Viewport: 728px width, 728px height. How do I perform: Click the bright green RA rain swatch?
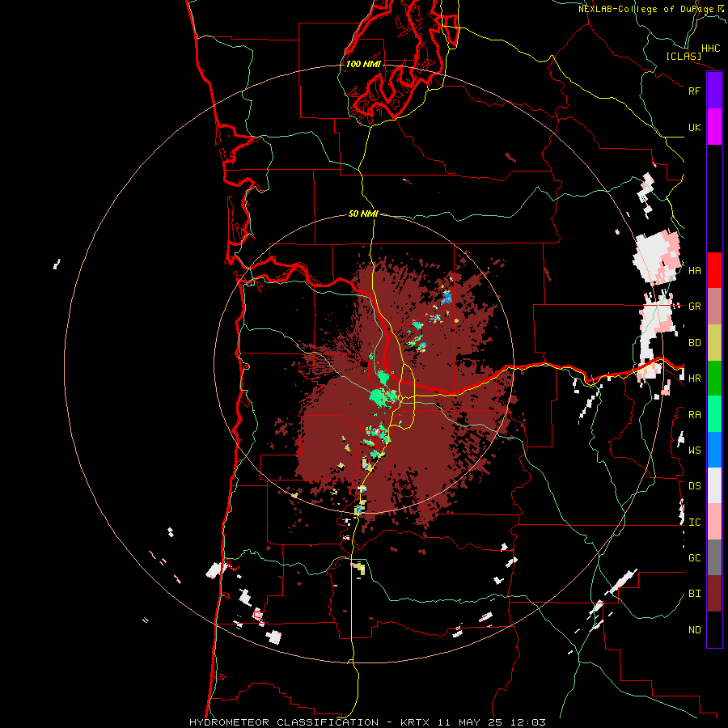click(714, 414)
